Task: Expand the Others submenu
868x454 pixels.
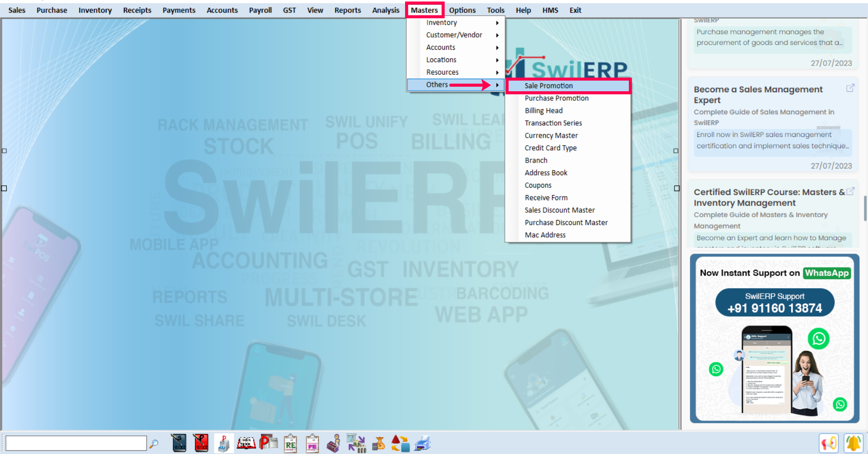Action: [456, 84]
